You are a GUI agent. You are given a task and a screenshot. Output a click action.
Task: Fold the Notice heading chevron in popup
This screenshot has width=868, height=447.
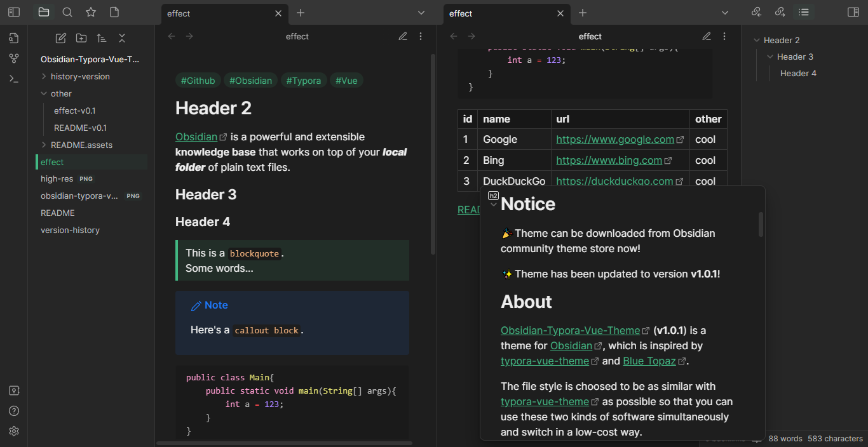(494, 204)
